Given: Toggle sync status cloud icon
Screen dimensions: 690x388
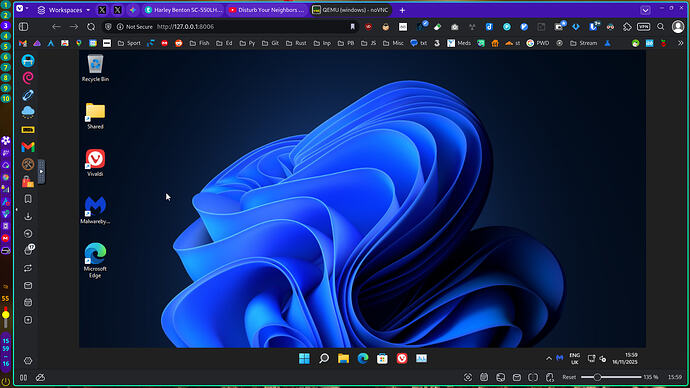Looking at the screenshot, I should 40,377.
